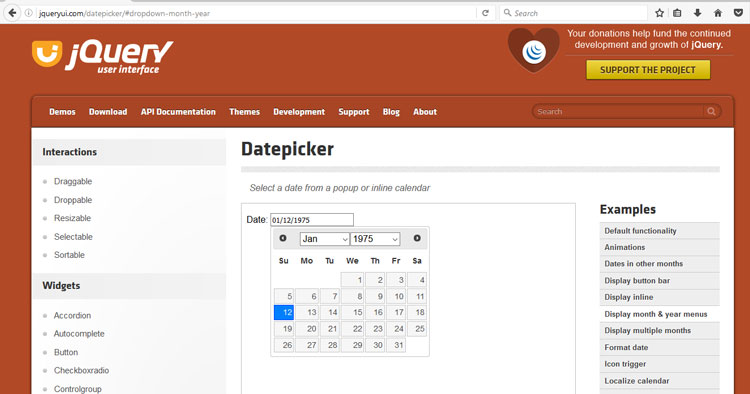Select Display button bar example

pyautogui.click(x=660, y=281)
